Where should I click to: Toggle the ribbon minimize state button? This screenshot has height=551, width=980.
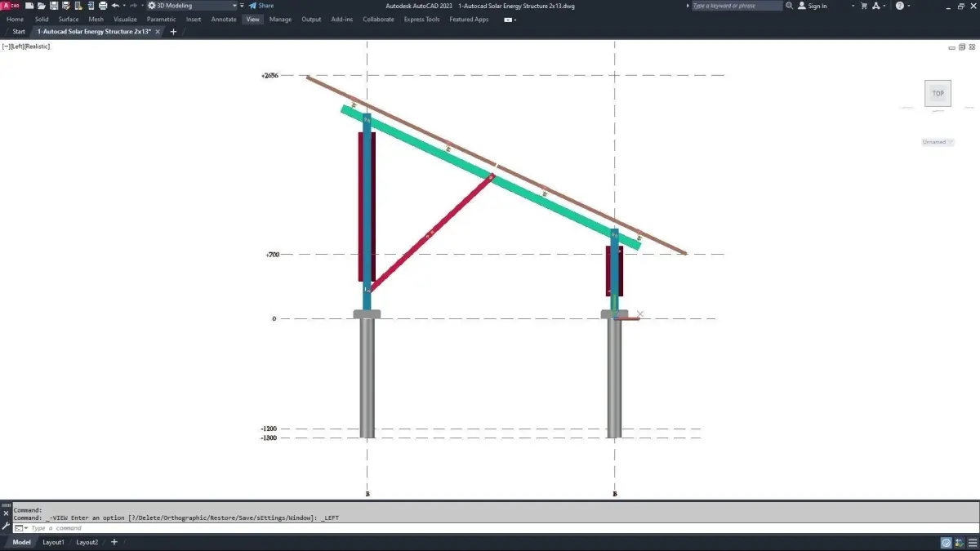510,19
